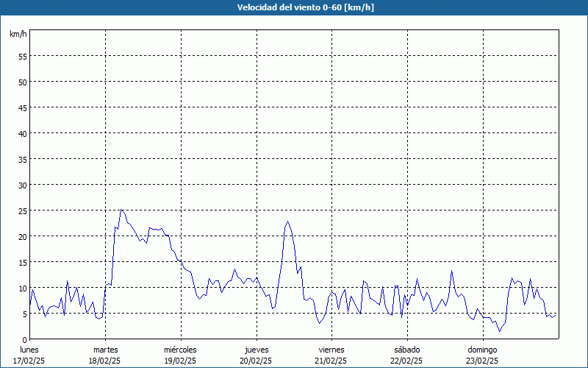Click the 'miércoles' day label
Viewport: 588px width, 368px height.
click(180, 350)
